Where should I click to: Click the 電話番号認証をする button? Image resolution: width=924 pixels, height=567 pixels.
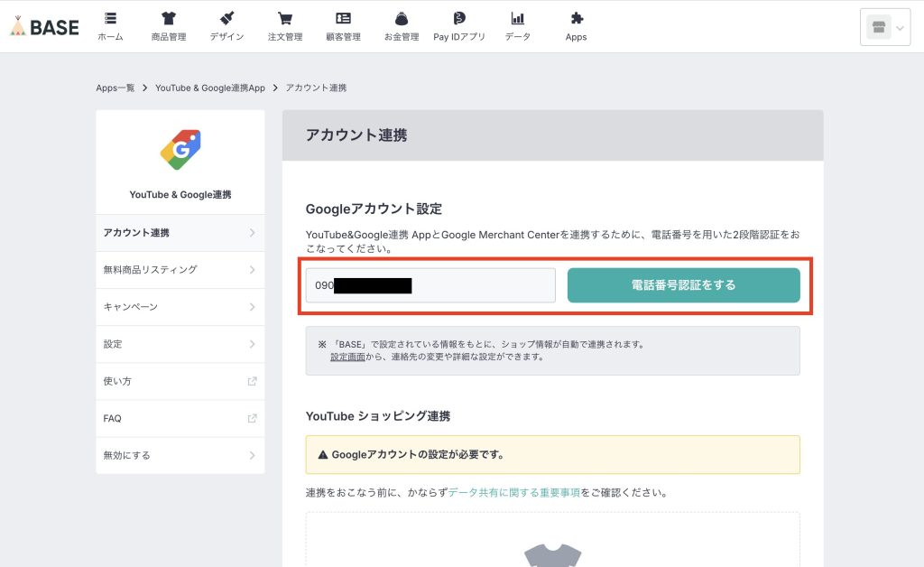pyautogui.click(x=684, y=285)
